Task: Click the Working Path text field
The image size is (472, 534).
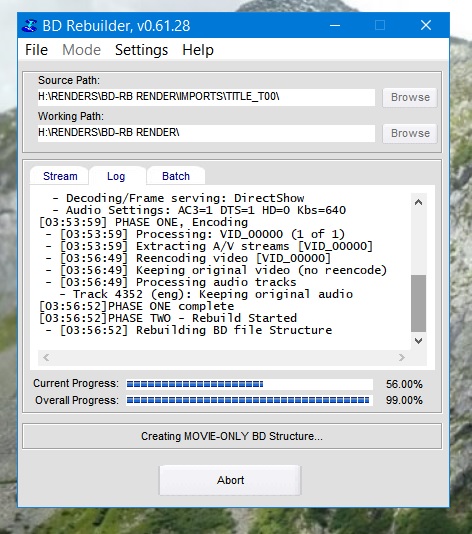Action: (x=206, y=133)
